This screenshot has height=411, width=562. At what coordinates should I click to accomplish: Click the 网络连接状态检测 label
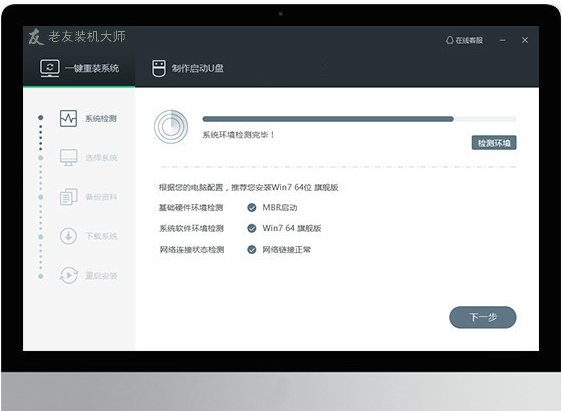click(192, 249)
